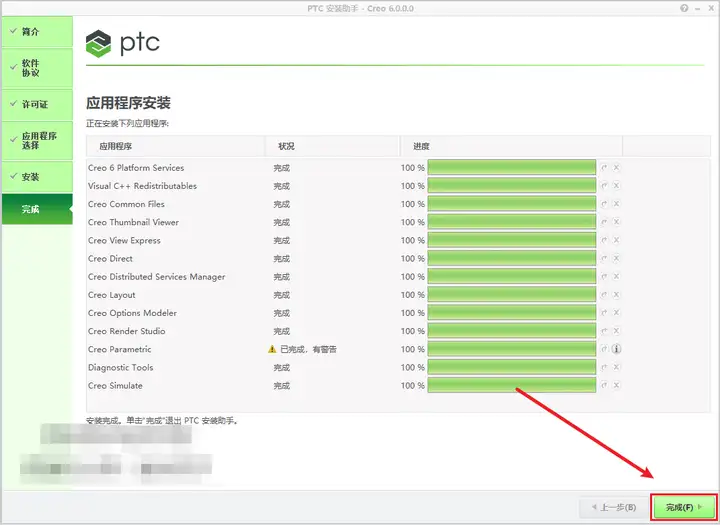This screenshot has height=525, width=720.
Task: Select the Creo Layout row name
Action: click(x=112, y=295)
